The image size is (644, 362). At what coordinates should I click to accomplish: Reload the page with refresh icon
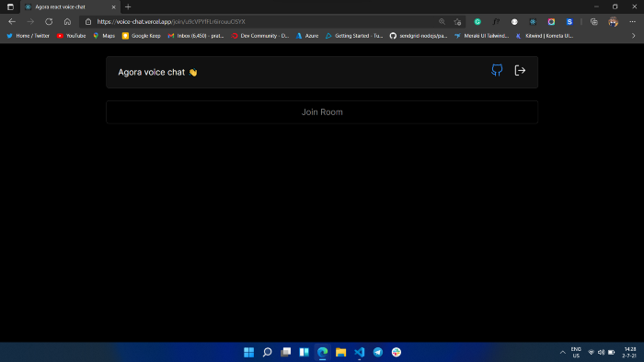pos(49,22)
